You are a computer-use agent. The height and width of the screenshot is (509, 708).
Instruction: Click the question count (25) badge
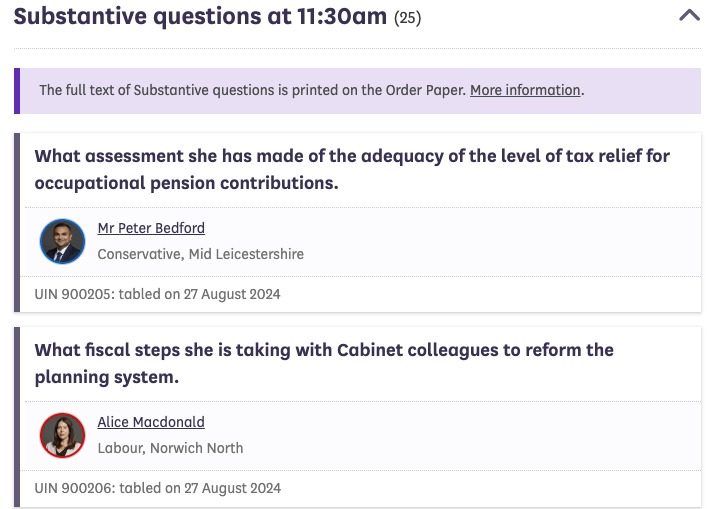tap(407, 18)
